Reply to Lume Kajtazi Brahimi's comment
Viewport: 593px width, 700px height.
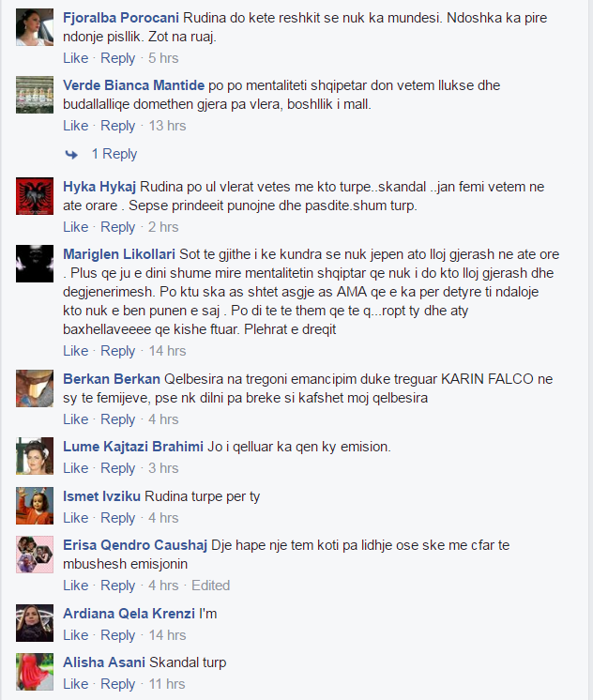117,468
